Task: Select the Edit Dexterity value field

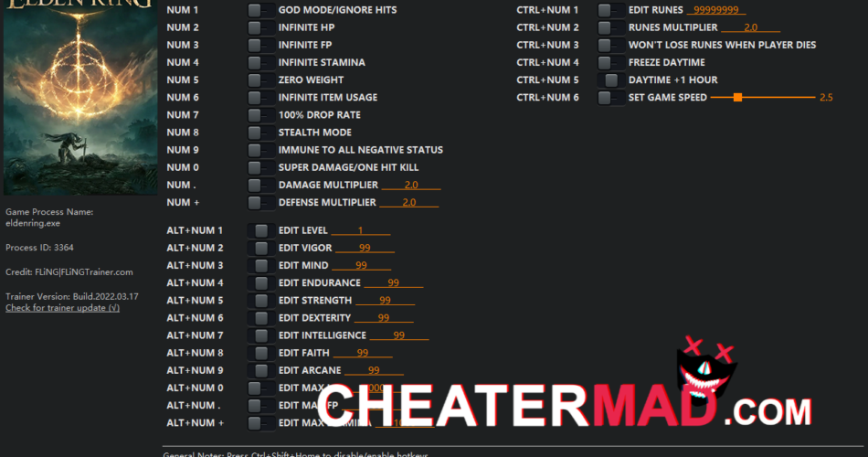Action: click(x=384, y=318)
